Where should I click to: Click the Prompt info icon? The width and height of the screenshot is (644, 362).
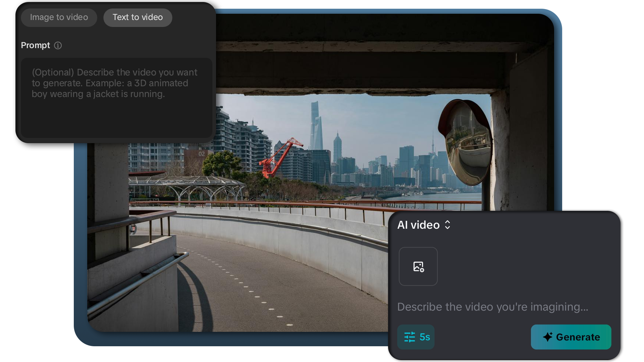pos(58,46)
